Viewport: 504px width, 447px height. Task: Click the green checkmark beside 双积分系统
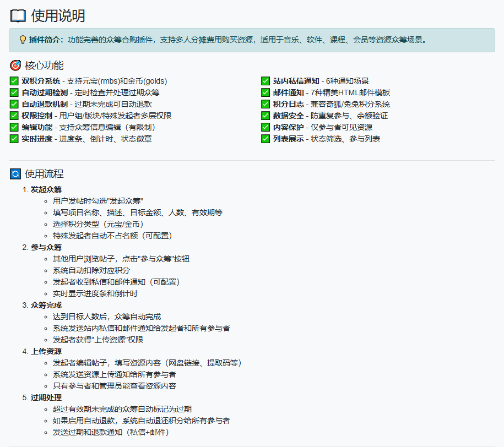click(x=14, y=81)
